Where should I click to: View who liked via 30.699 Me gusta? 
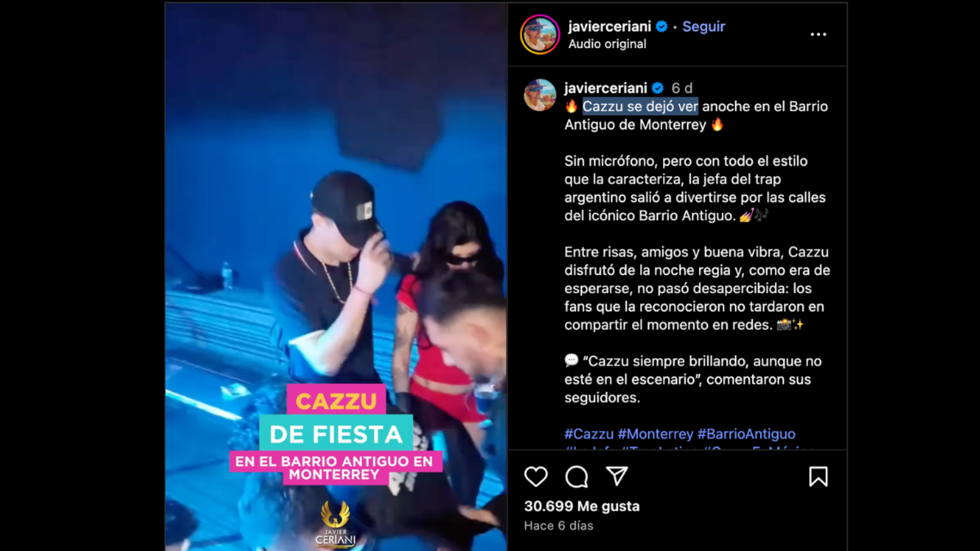pyautogui.click(x=581, y=506)
